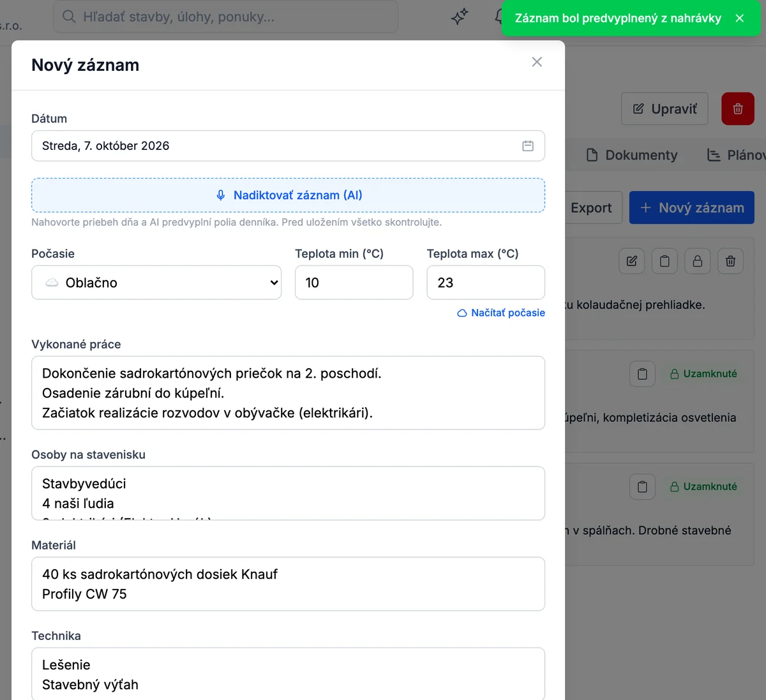Click the Teplota min field
This screenshot has height=700, width=766.
click(354, 283)
